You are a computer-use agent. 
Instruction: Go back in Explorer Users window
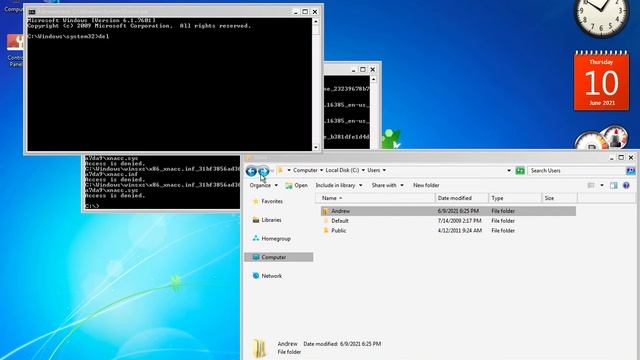click(x=251, y=171)
